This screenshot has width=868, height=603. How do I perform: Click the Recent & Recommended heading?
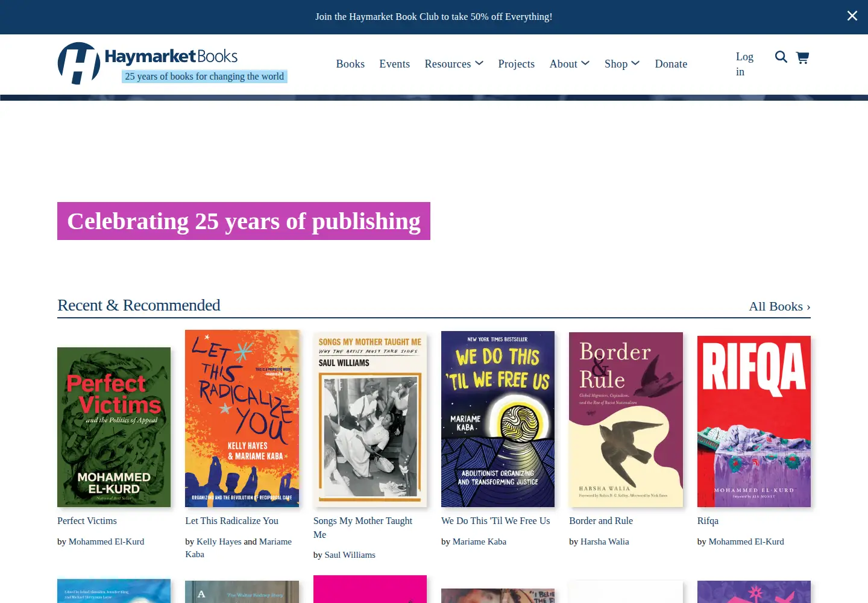[139, 305]
